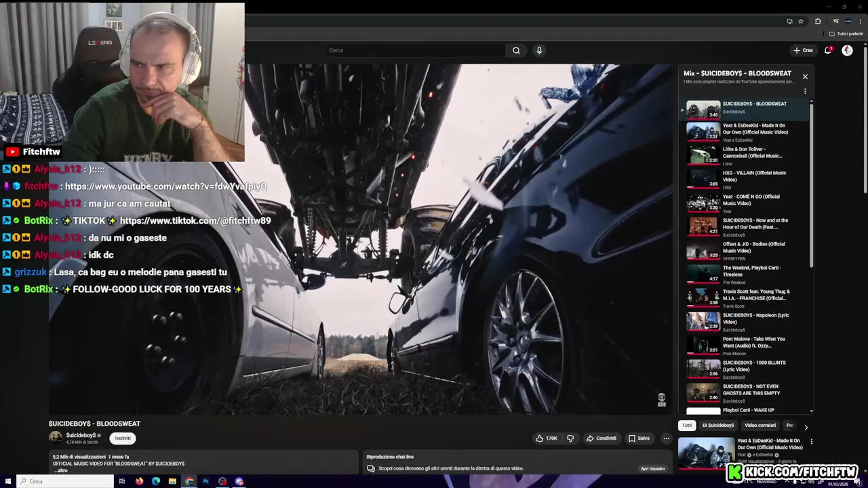This screenshot has height=488, width=868.
Task: Play Yeat & EsDeeKid Made It On Our Own in mix
Action: [745, 132]
